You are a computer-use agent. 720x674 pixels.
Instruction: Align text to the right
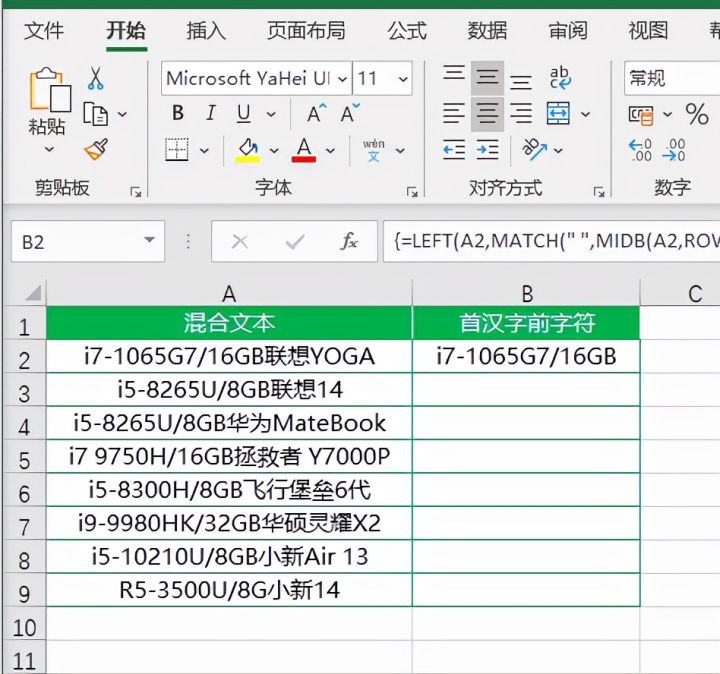521,113
